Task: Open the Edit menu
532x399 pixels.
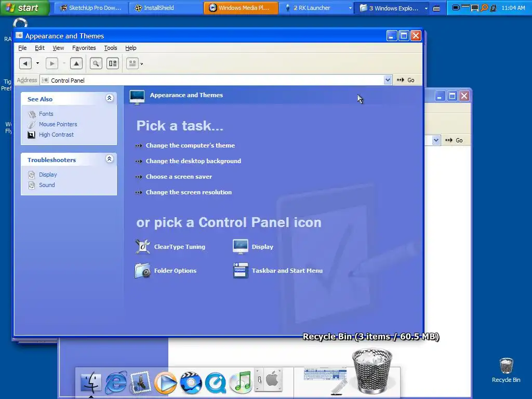Action: click(x=39, y=48)
